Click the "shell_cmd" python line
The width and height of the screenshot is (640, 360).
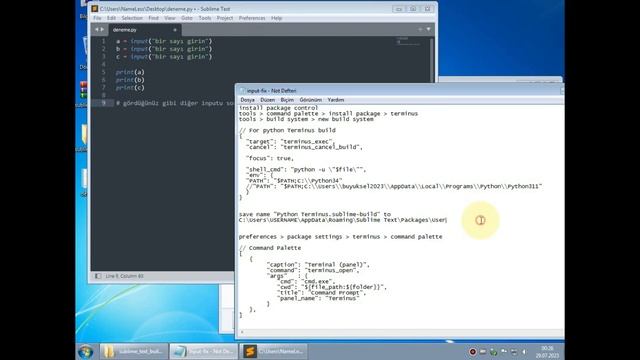click(x=306, y=169)
